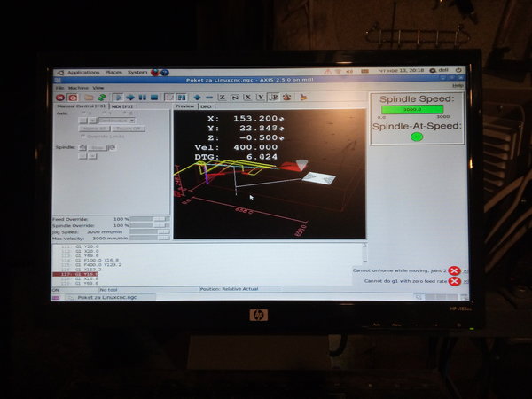
Task: Toggle the red Emergency Stop button
Action: [x=60, y=98]
